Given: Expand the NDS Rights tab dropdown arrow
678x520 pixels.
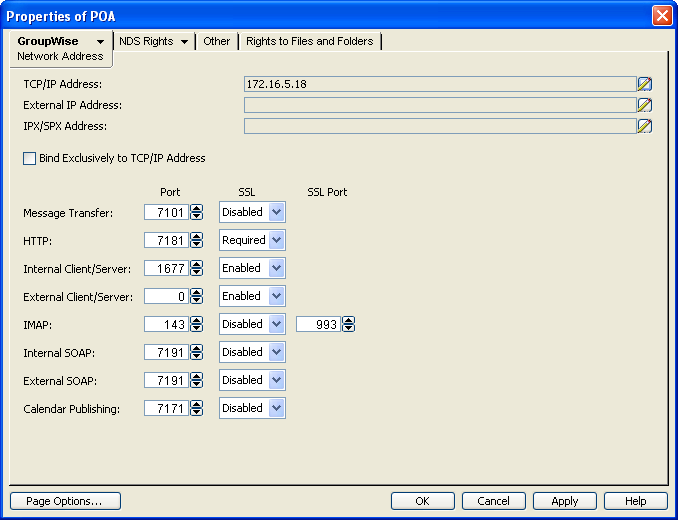Looking at the screenshot, I should point(184,42).
